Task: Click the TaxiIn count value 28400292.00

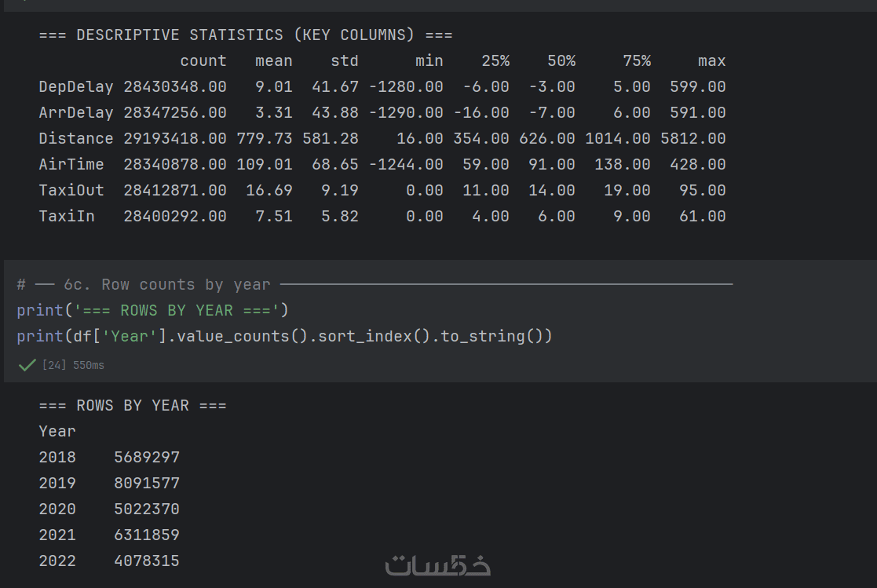Action: tap(175, 216)
